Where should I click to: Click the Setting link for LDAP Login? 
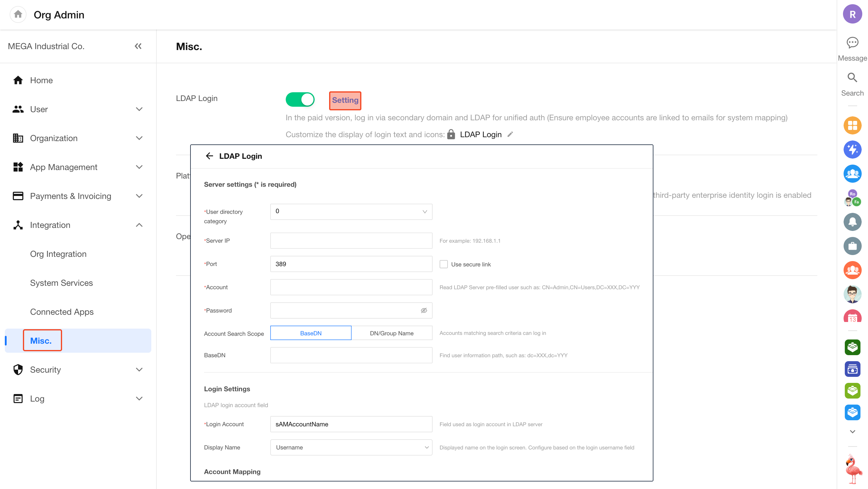pyautogui.click(x=345, y=100)
